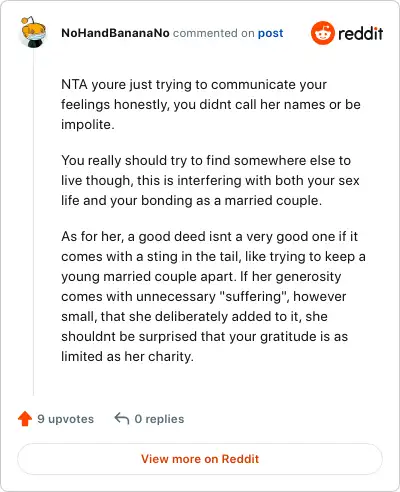
Task: Click the paragraph starting "NTA youre just"
Action: tap(211, 104)
